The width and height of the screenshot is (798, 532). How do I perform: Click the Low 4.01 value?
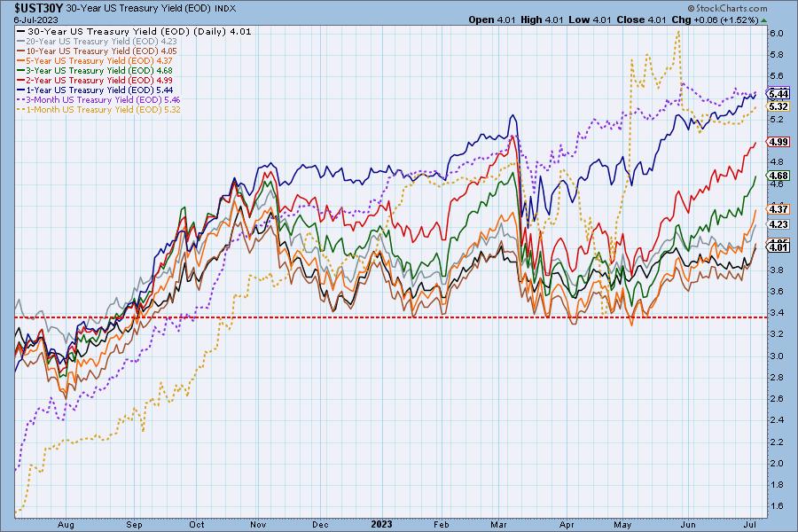(589, 20)
